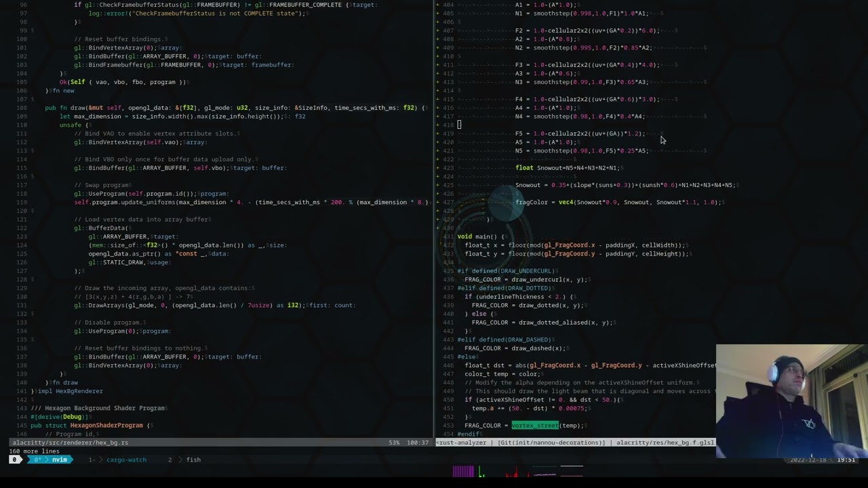Click the audio visualizer bars at bottom
Screen dimensions: 868x488
(517, 471)
